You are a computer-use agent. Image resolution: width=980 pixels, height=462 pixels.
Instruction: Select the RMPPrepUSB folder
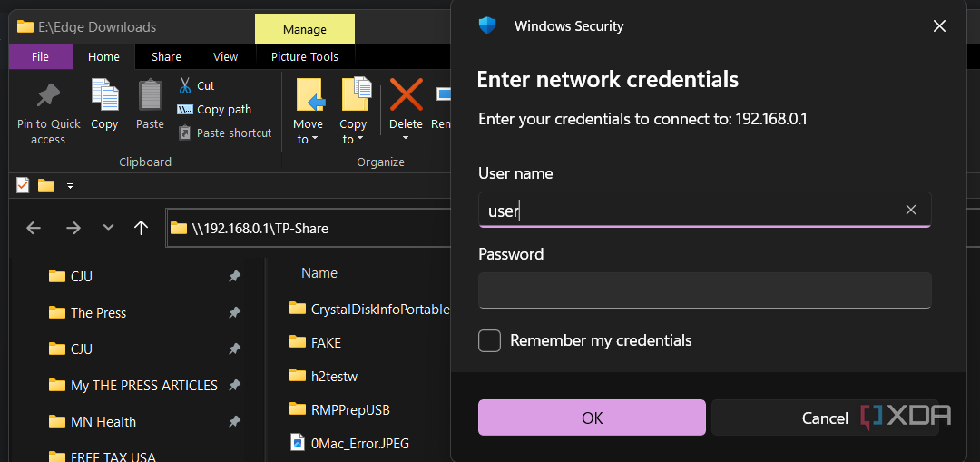[x=350, y=409]
